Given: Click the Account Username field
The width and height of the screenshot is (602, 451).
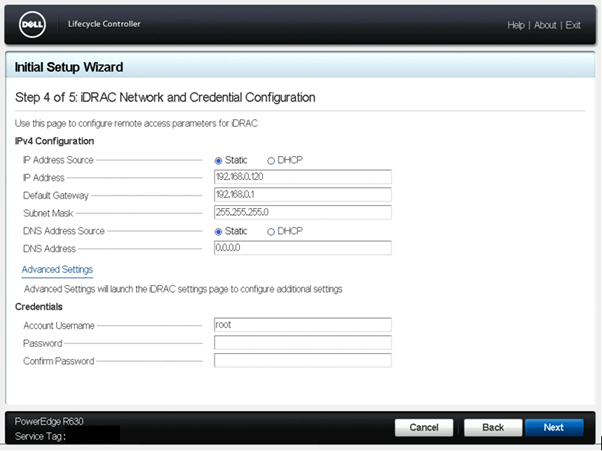Looking at the screenshot, I should [x=302, y=325].
